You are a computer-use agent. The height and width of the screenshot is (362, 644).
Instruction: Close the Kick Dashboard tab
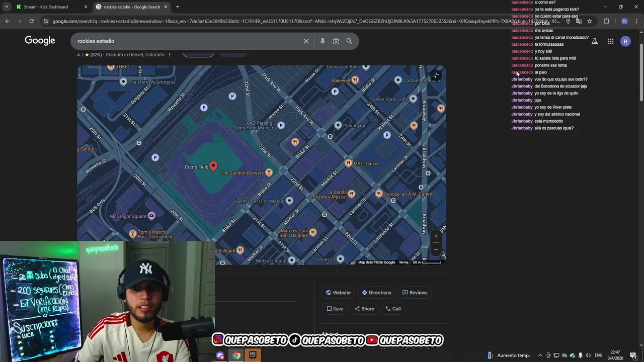tap(86, 7)
